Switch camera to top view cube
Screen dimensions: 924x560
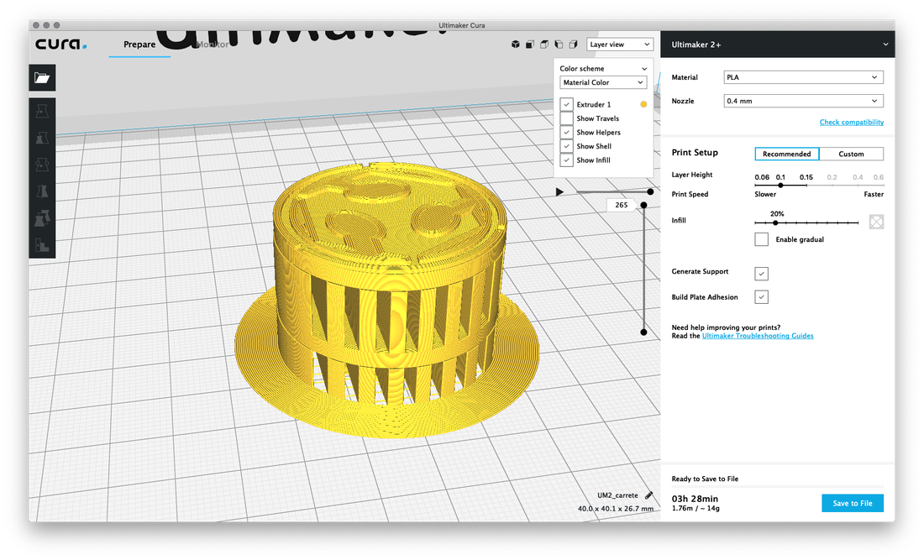[544, 44]
